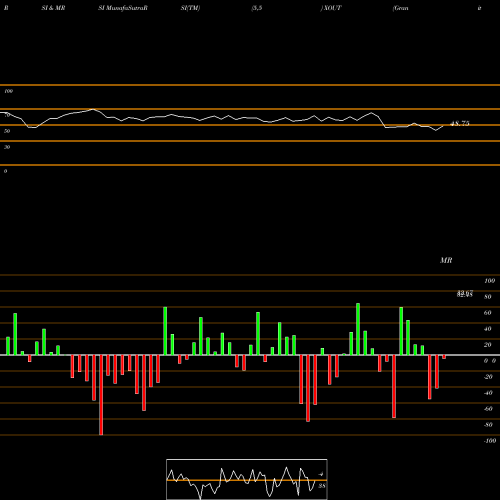Click the value 38 in mini chart
The image size is (500, 500).
coord(322,486)
